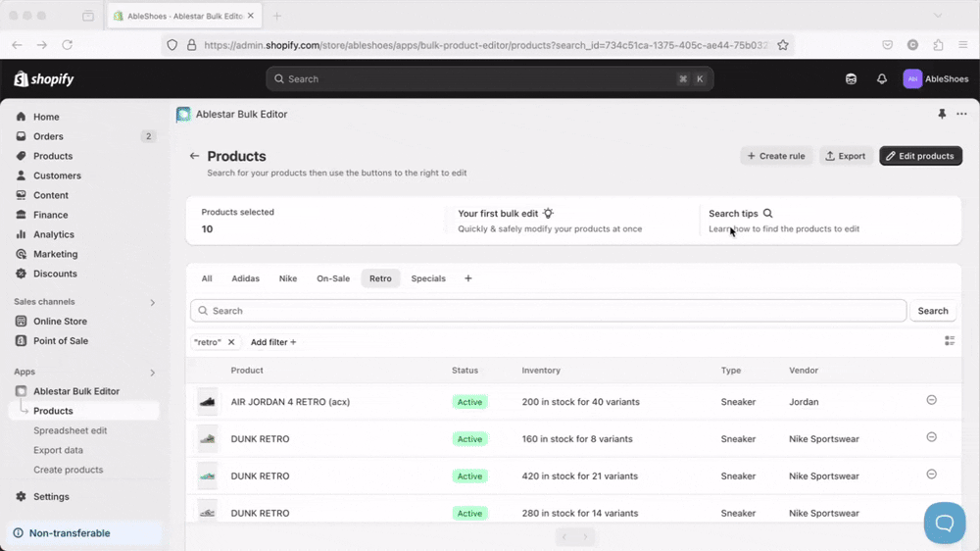The width and height of the screenshot is (980, 551).
Task: Bookmark page with star icon
Action: coord(782,45)
